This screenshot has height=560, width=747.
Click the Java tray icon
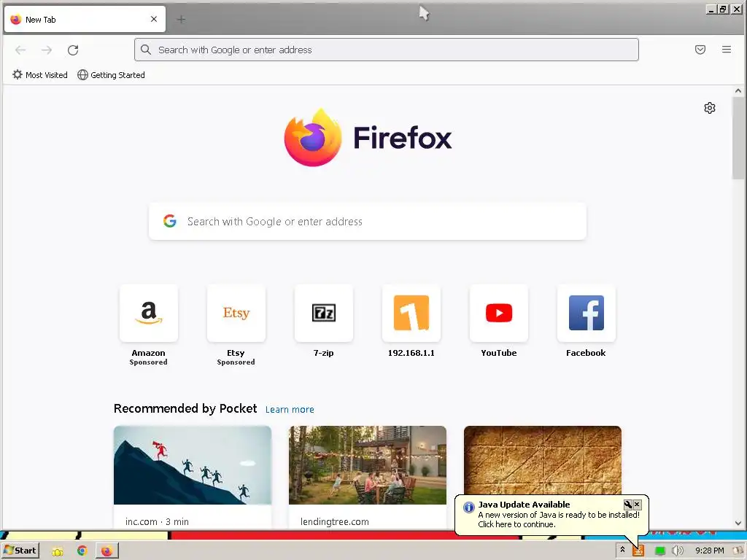(638, 551)
